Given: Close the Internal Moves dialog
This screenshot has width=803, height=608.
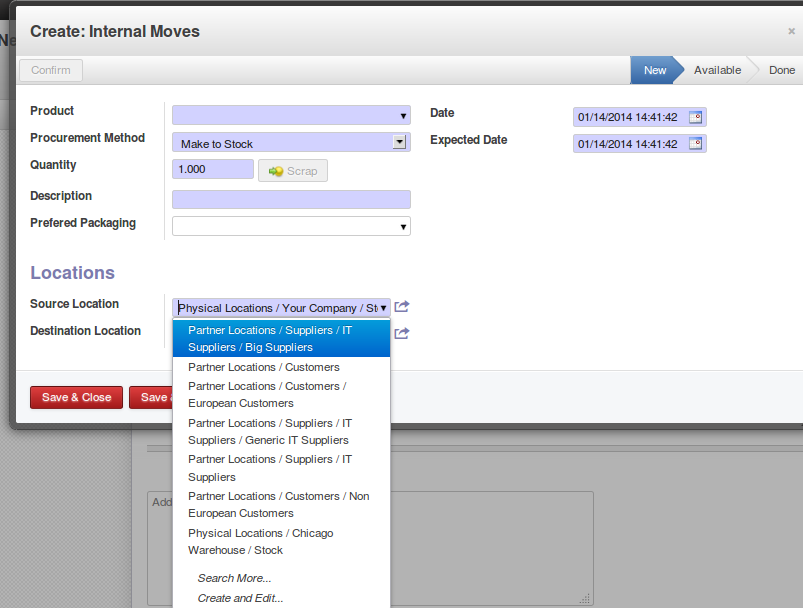Looking at the screenshot, I should 791,32.
